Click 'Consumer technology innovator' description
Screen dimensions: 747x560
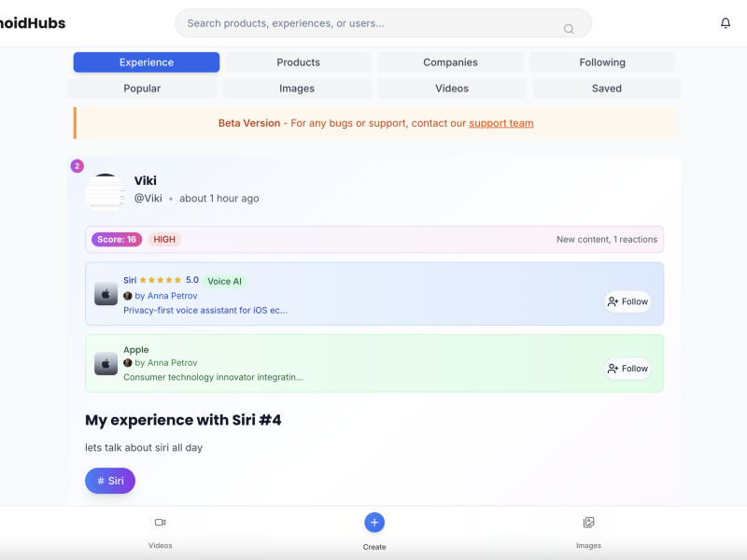[x=213, y=377]
